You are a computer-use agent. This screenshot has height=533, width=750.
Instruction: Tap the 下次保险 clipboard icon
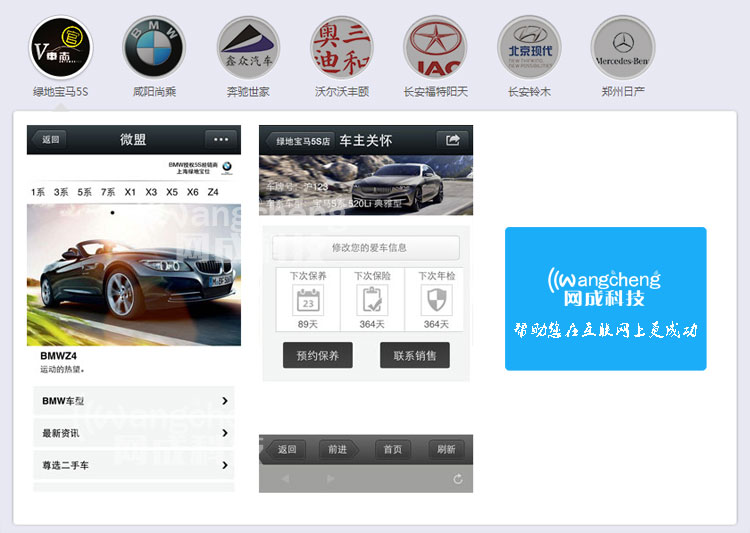coord(372,300)
